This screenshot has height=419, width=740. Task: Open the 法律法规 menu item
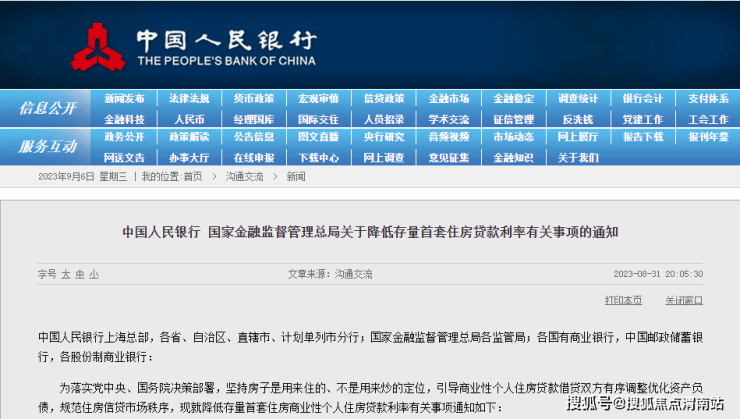click(x=189, y=99)
